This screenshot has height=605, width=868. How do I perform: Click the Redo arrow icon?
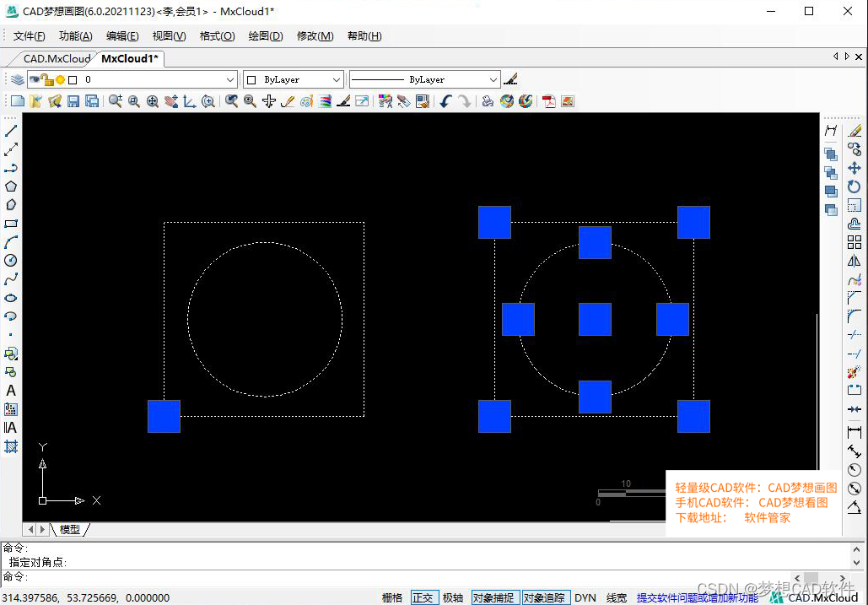click(465, 101)
